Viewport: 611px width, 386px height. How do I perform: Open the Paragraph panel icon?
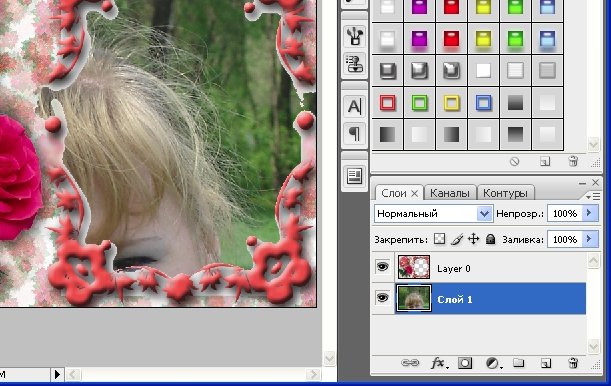(355, 134)
